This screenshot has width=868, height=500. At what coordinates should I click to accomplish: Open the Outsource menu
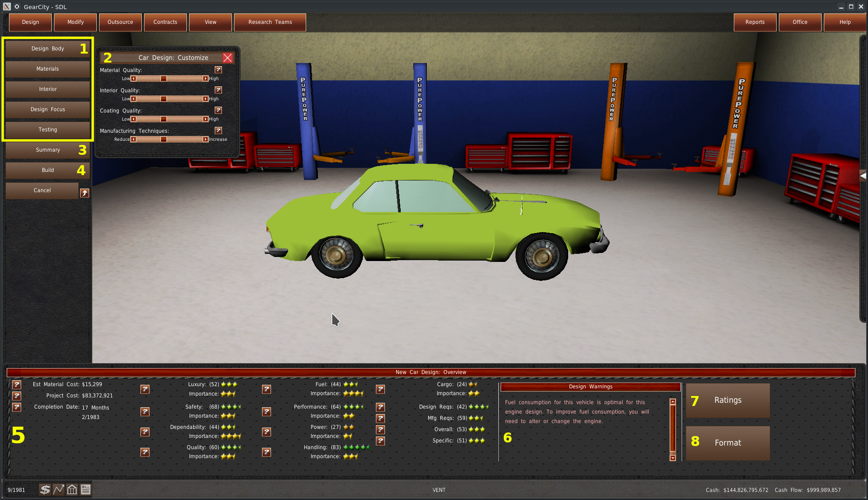point(120,22)
